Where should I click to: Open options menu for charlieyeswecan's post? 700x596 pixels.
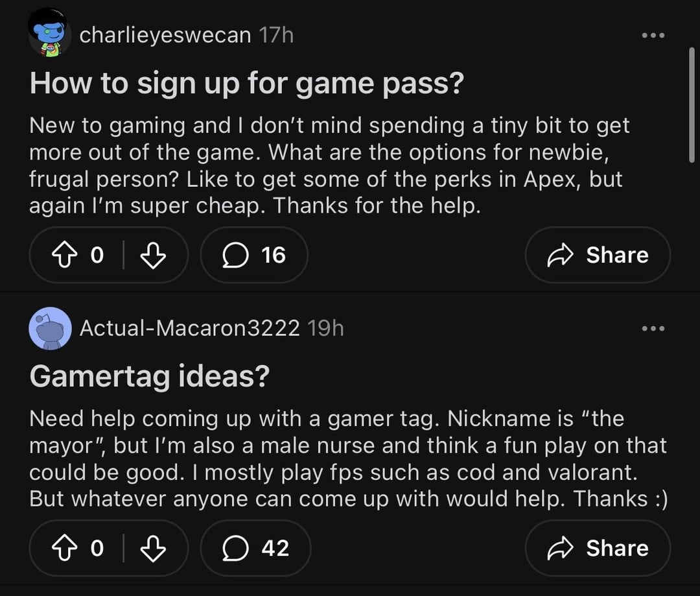pos(653,35)
